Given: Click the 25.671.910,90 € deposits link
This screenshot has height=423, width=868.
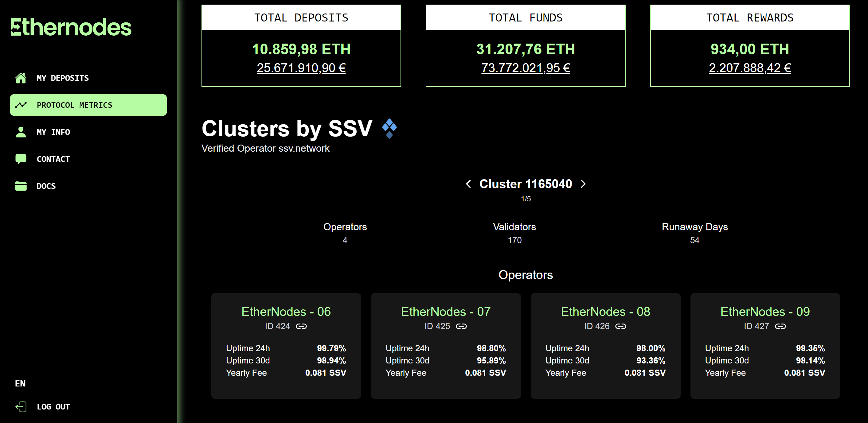Looking at the screenshot, I should (301, 68).
